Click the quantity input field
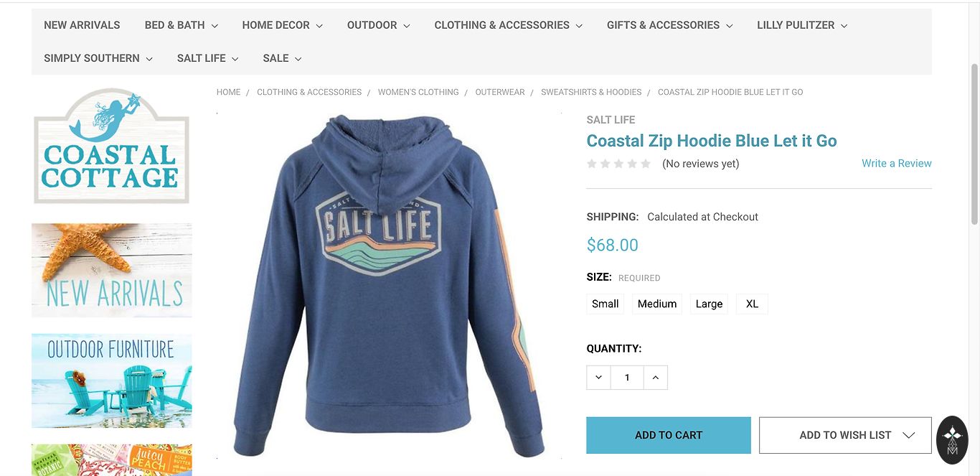Screen dimensions: 980x476 (x=627, y=378)
